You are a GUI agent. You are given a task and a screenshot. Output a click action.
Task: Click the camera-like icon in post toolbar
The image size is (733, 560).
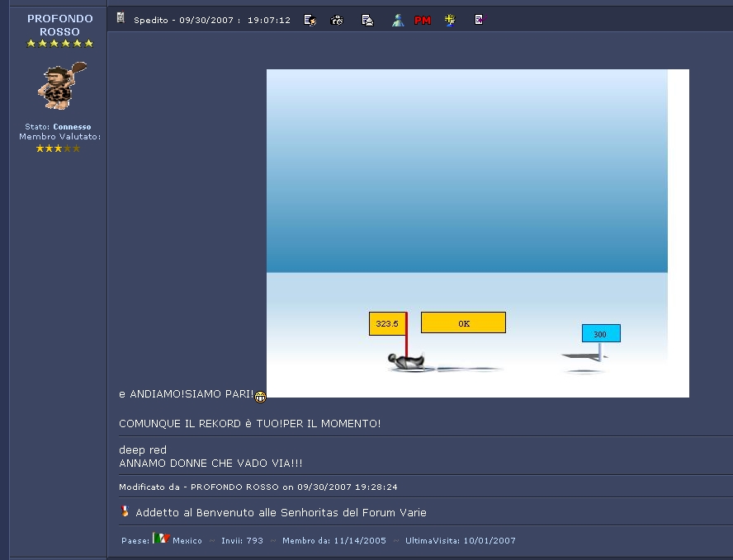337,20
